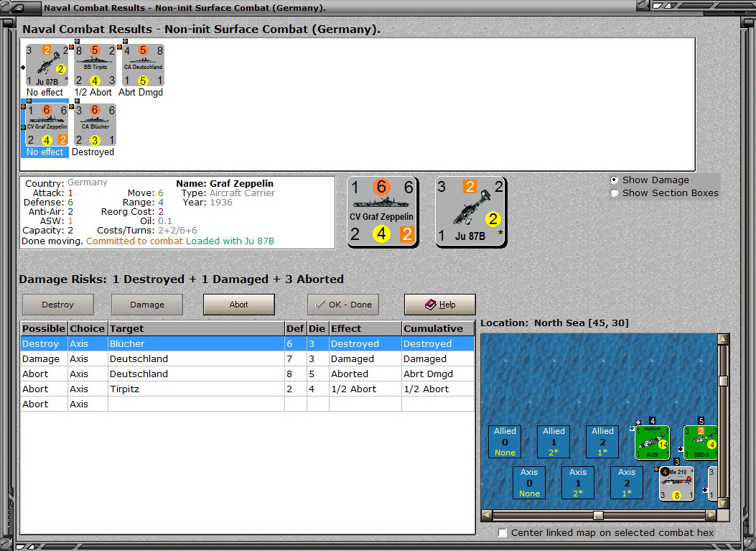Click the Allied 1 section box
Viewport: 756px width, 551px height.
click(554, 442)
